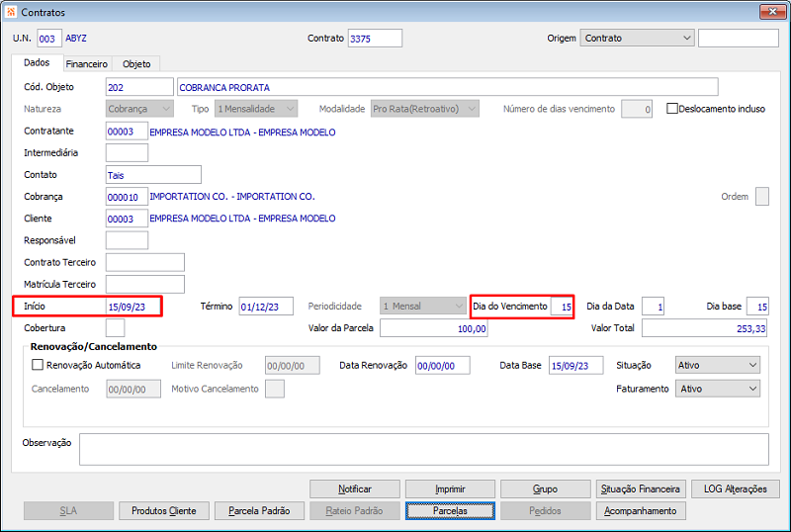Expand the Periodicidade Mensal dropdown
This screenshot has height=532, width=791.
tap(423, 307)
